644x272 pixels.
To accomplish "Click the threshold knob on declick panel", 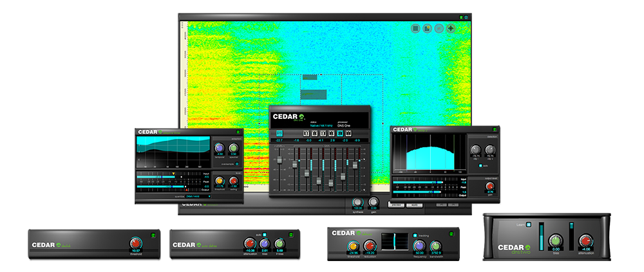I will tap(135, 242).
